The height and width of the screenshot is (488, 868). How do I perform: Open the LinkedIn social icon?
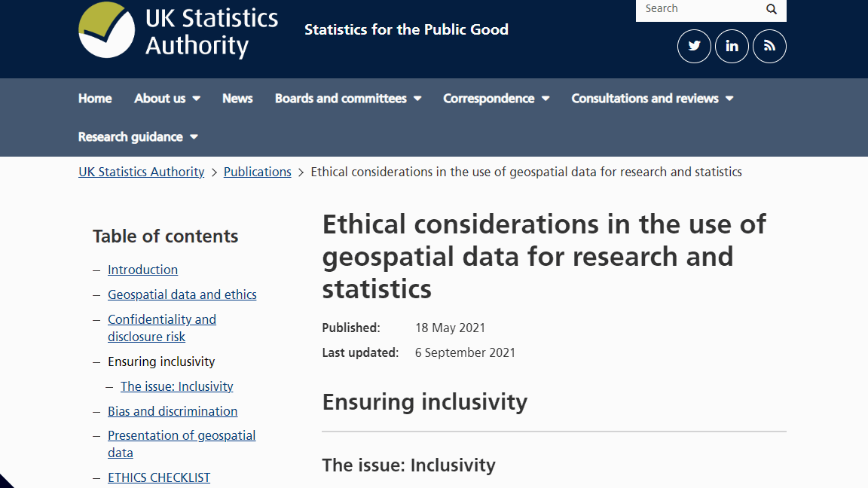pyautogui.click(x=732, y=46)
